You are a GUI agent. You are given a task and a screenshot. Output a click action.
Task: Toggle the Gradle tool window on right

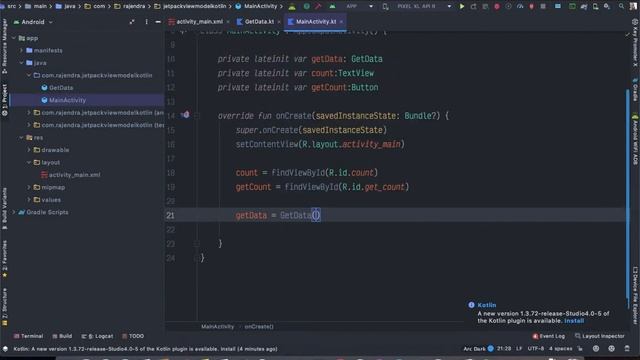click(x=635, y=89)
